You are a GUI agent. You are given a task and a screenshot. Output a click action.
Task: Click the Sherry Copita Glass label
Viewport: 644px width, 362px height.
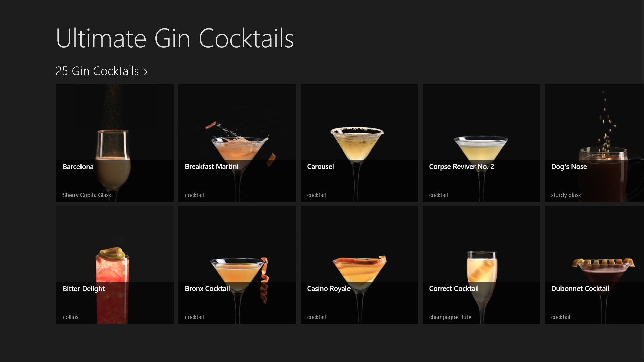pyautogui.click(x=87, y=195)
